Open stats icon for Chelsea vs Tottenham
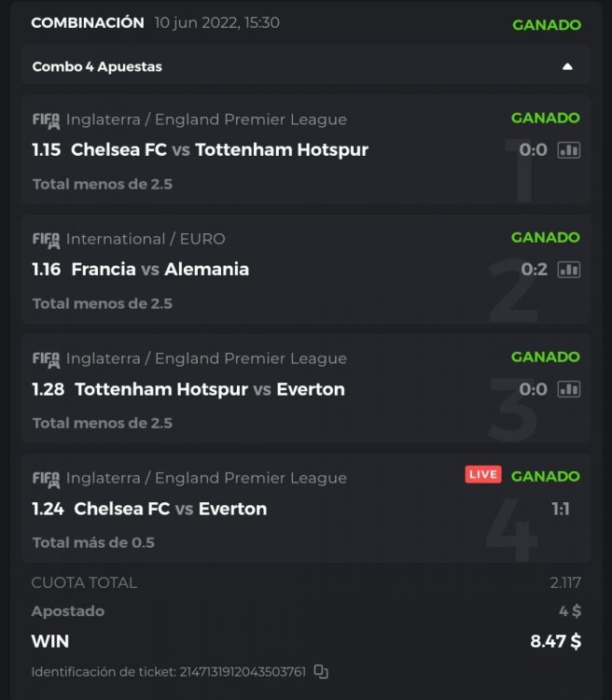Image resolution: width=612 pixels, height=700 pixels. click(x=569, y=150)
